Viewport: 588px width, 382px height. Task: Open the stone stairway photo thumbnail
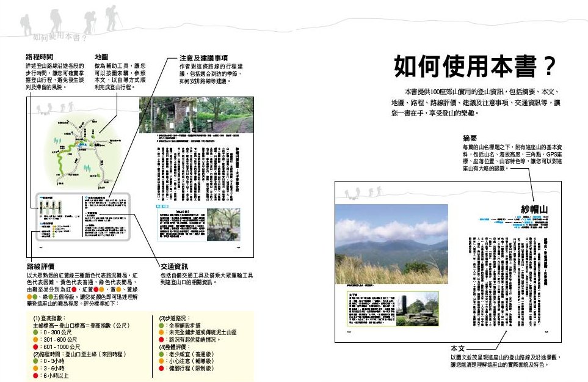coord(168,115)
